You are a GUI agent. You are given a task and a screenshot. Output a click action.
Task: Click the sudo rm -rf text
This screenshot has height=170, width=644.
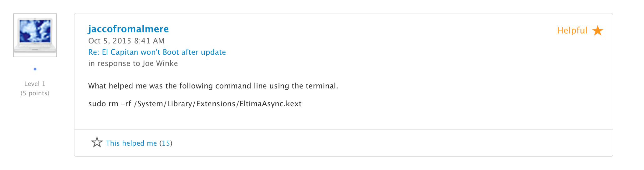tap(110, 104)
